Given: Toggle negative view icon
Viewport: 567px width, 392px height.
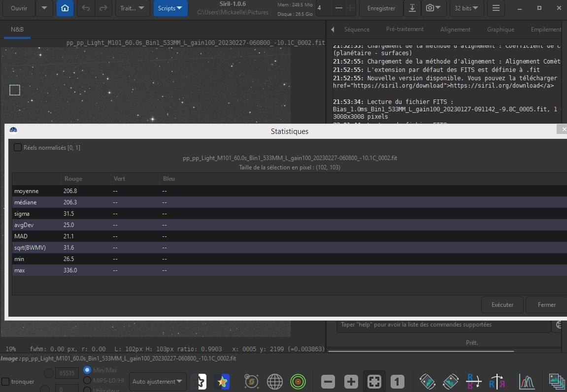Looking at the screenshot, I should coord(199,382).
